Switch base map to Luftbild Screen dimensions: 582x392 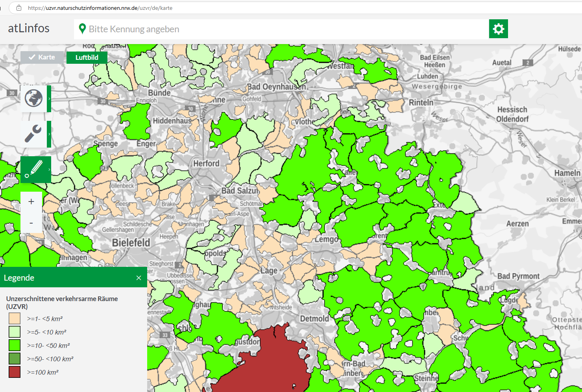click(87, 57)
